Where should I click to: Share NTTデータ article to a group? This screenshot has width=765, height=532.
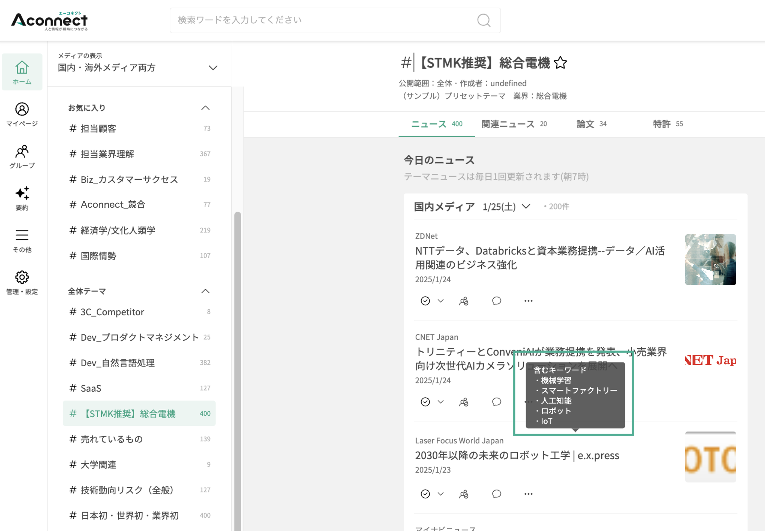coord(463,301)
